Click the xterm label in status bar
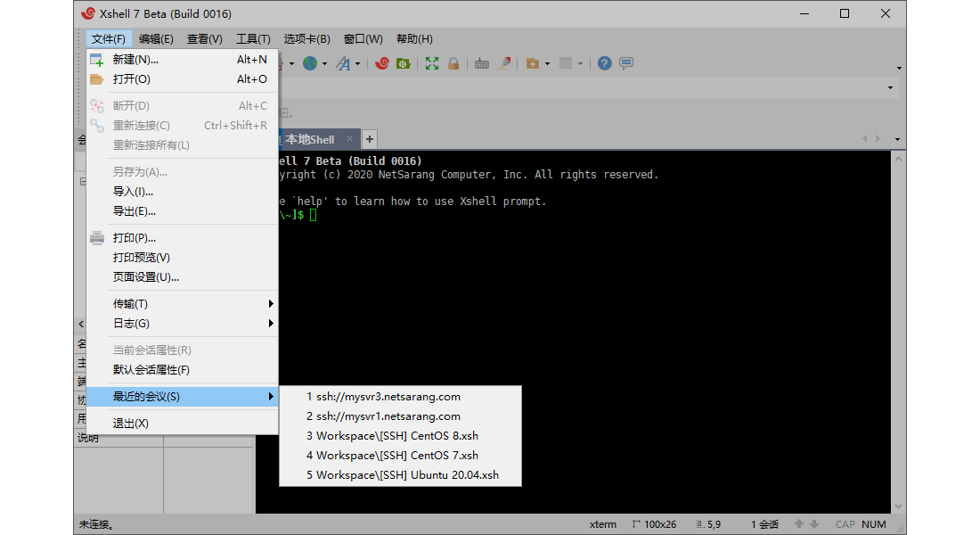The width and height of the screenshot is (980, 535). tap(602, 524)
